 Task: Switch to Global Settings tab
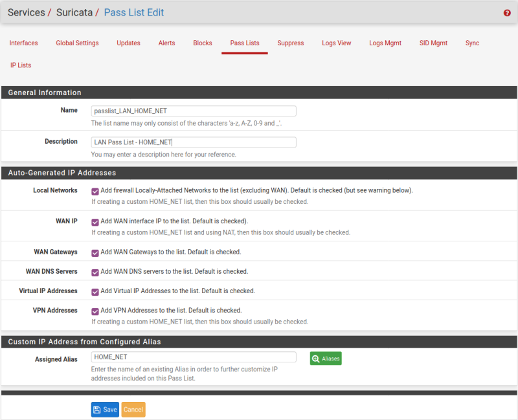pos(77,43)
